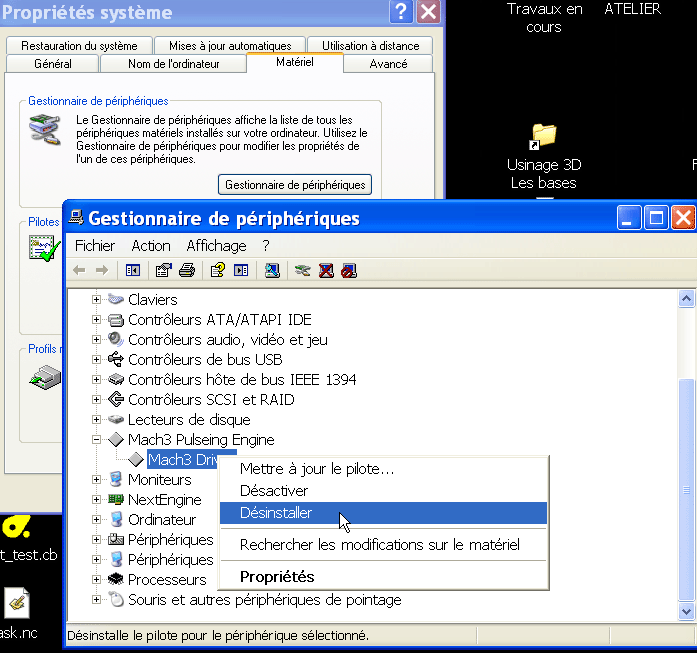
Task: Click the Ordinateur computer icon
Action: 116,519
